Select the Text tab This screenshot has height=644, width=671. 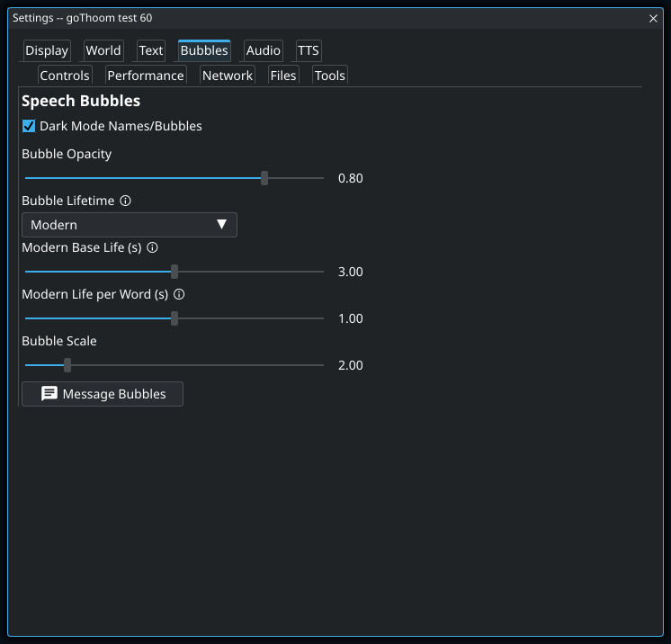click(150, 50)
